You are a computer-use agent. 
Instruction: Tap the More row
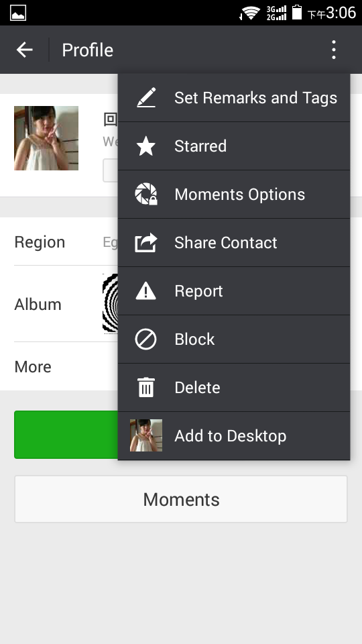66,366
